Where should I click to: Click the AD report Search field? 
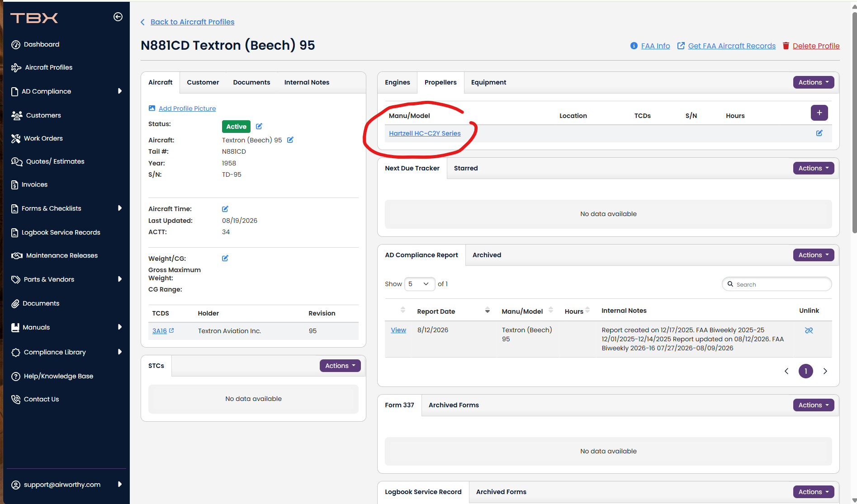pos(777,284)
